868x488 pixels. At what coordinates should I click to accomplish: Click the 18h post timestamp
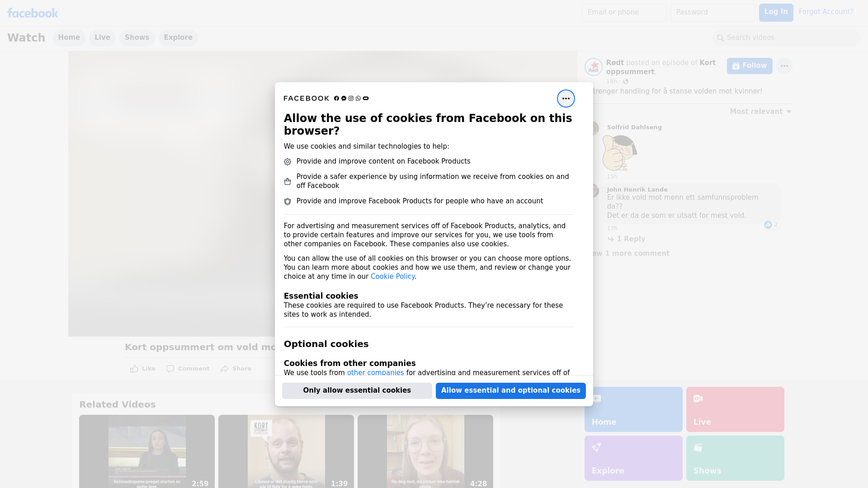pyautogui.click(x=611, y=81)
